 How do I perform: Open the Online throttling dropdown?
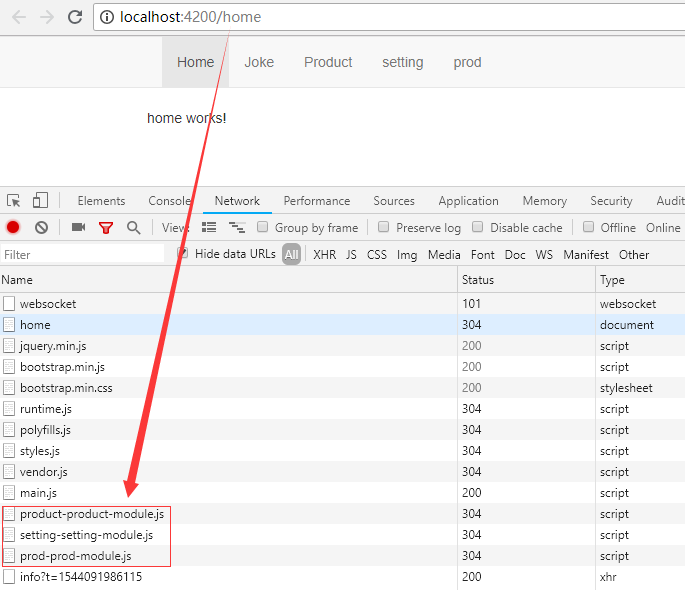click(x=663, y=228)
